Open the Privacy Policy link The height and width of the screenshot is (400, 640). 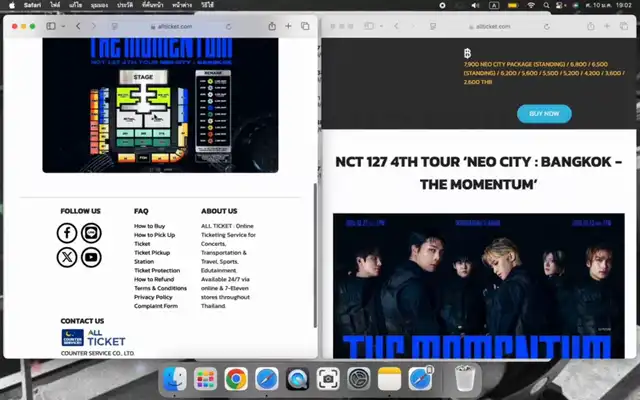tap(153, 297)
